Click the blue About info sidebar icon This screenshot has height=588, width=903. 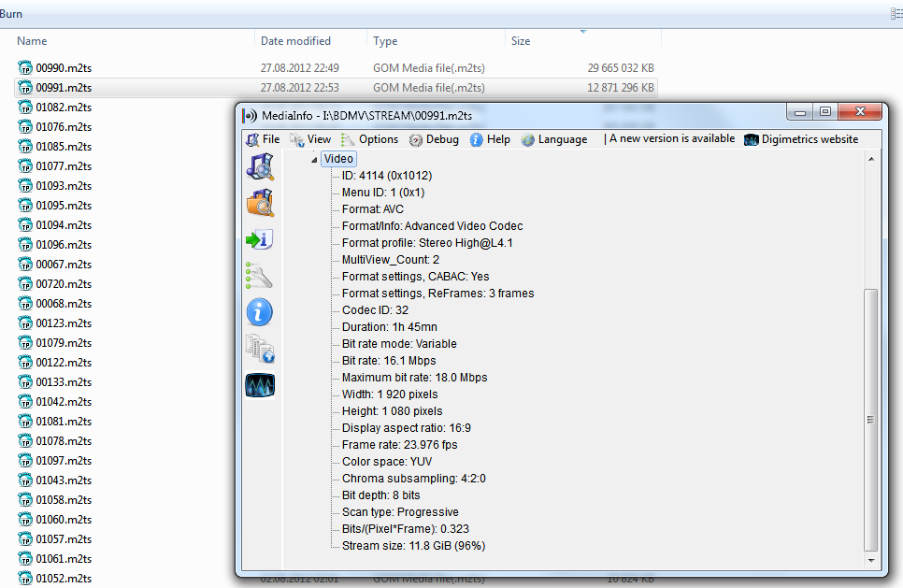coord(260,312)
